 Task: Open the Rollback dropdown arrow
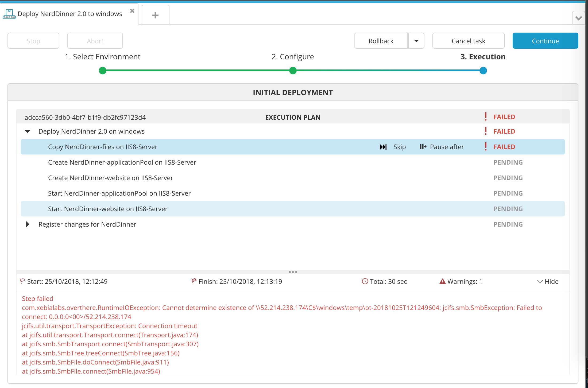click(x=416, y=41)
